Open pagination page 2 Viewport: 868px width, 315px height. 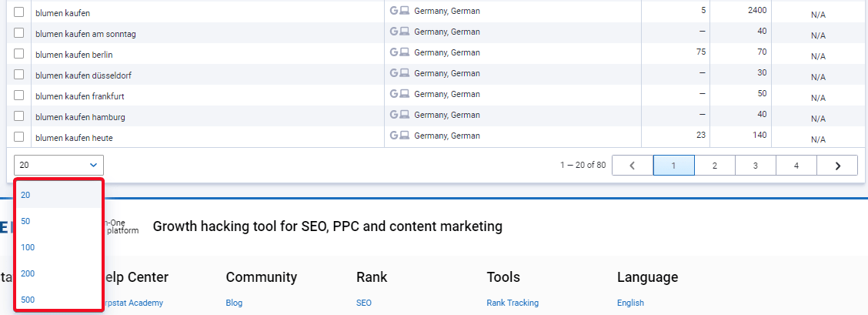pos(715,165)
